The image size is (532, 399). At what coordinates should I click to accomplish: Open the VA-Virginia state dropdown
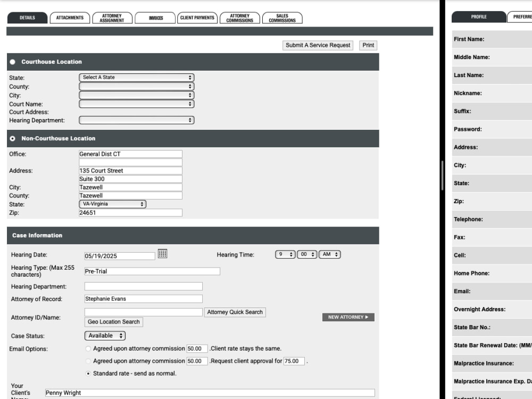(x=112, y=204)
